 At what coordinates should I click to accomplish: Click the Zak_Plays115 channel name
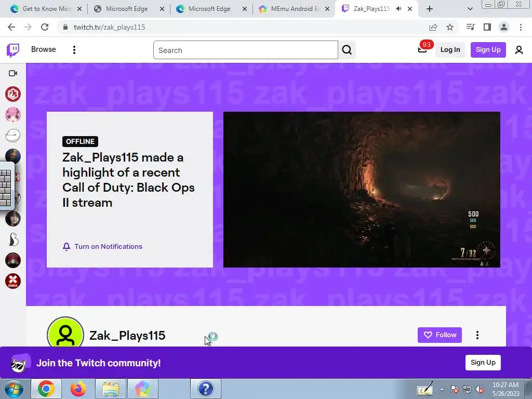[x=127, y=335]
